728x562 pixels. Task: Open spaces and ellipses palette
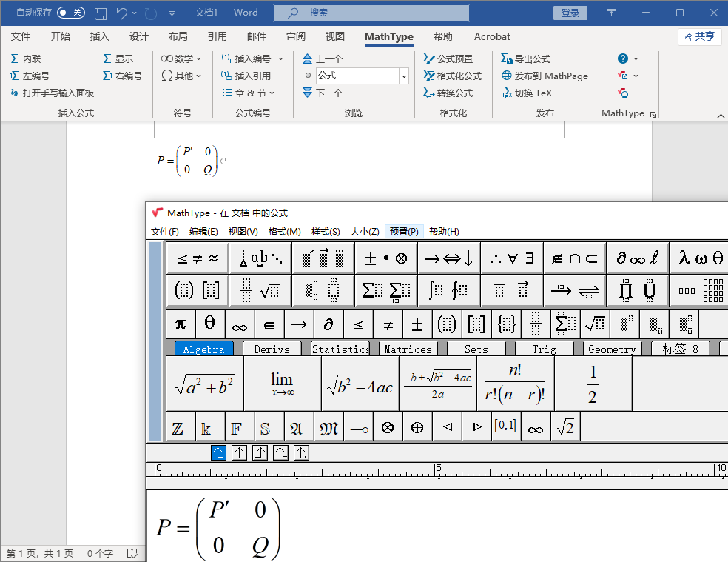[x=260, y=258]
